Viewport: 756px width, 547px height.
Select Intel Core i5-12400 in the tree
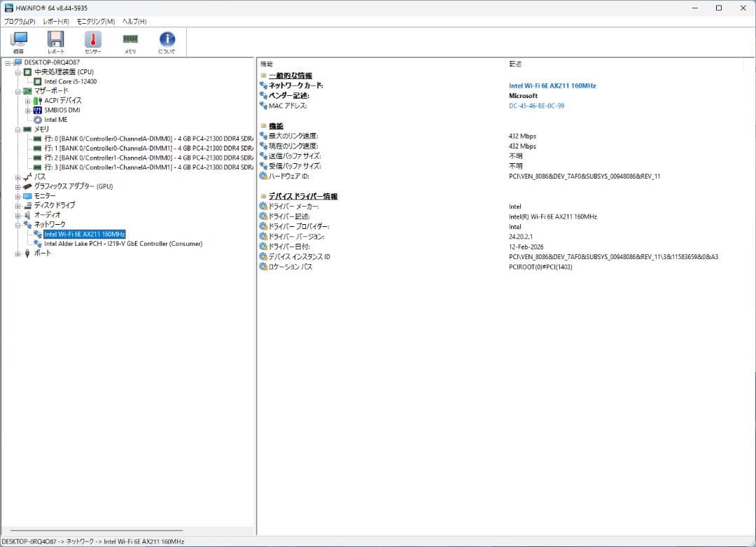coord(71,81)
